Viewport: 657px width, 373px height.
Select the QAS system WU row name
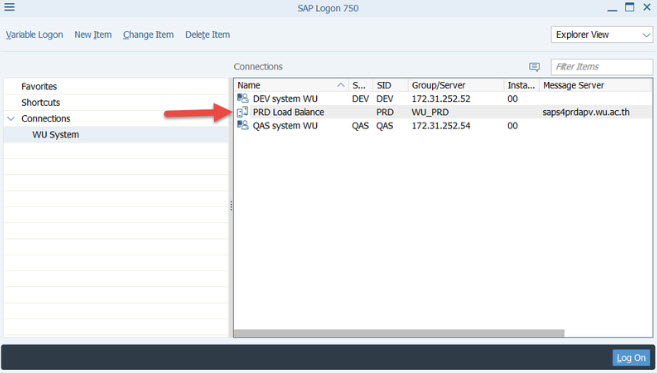tap(285, 125)
